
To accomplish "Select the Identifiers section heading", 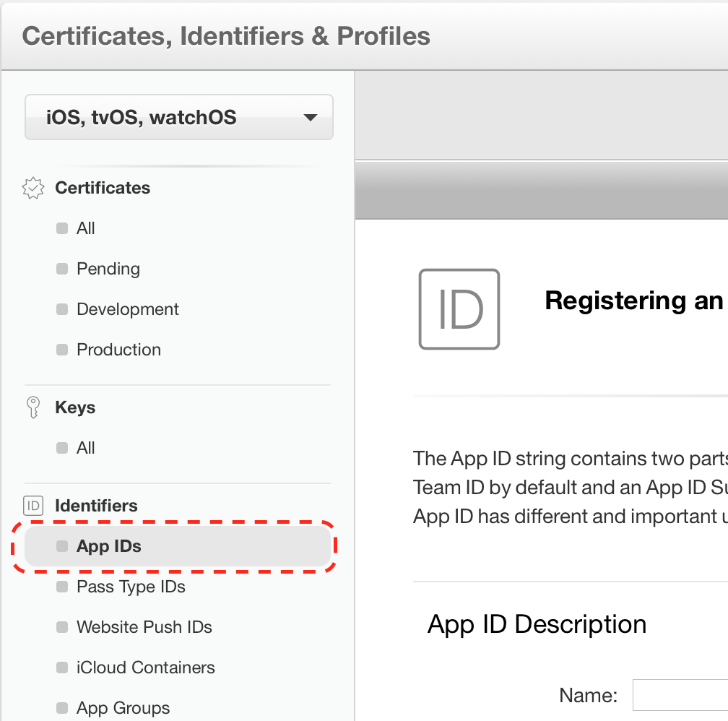I will click(x=96, y=506).
